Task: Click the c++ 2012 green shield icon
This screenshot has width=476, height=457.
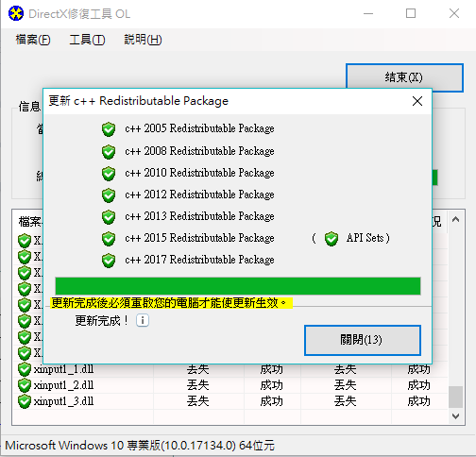Action: click(x=109, y=195)
